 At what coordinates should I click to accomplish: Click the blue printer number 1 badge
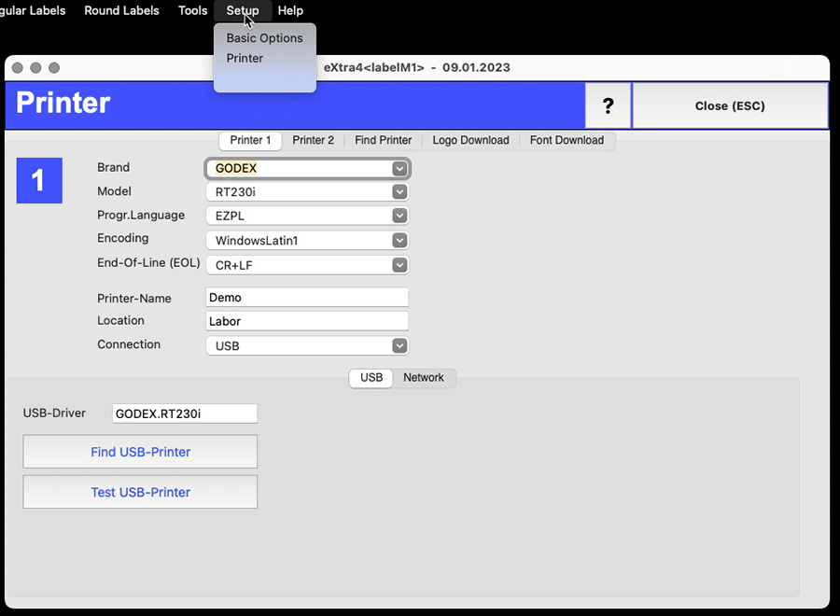pos(38,182)
